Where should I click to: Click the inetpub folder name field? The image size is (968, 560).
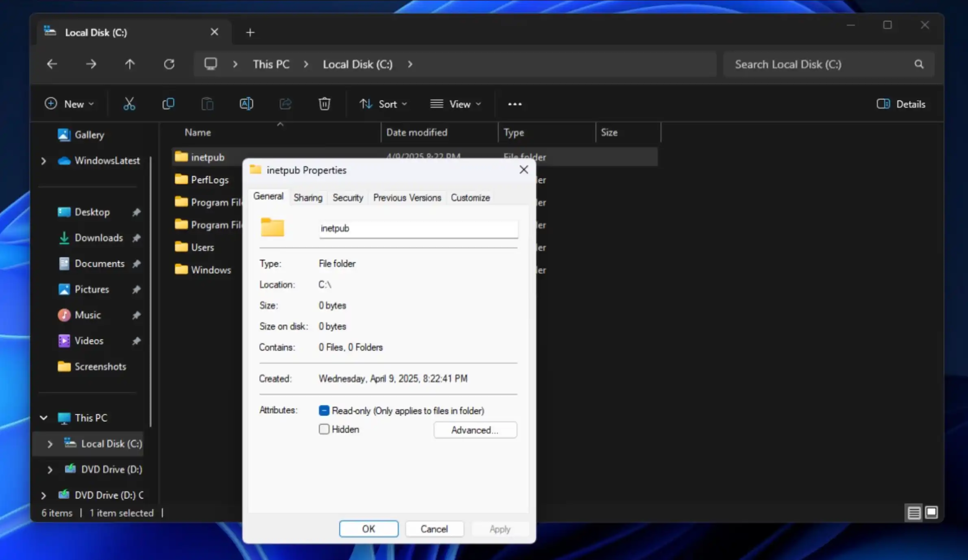[418, 228]
